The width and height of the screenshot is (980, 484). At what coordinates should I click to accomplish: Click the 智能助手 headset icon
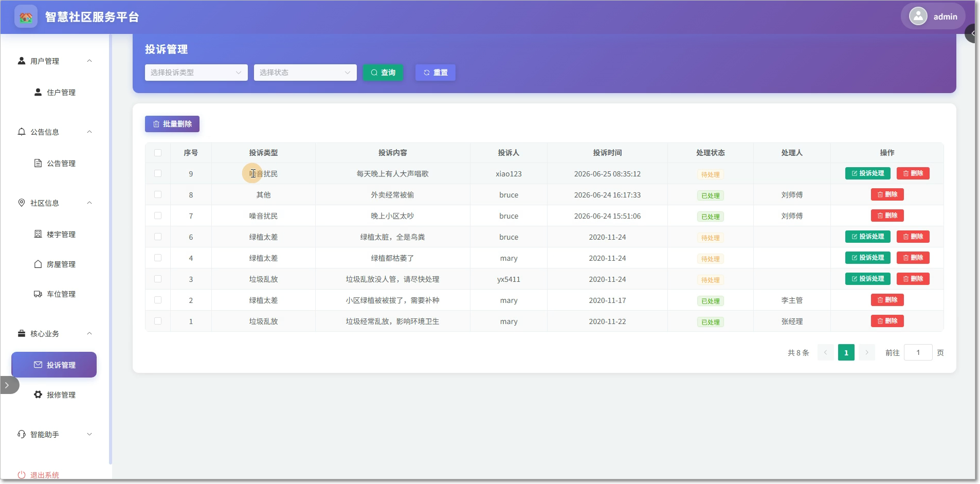(x=22, y=434)
